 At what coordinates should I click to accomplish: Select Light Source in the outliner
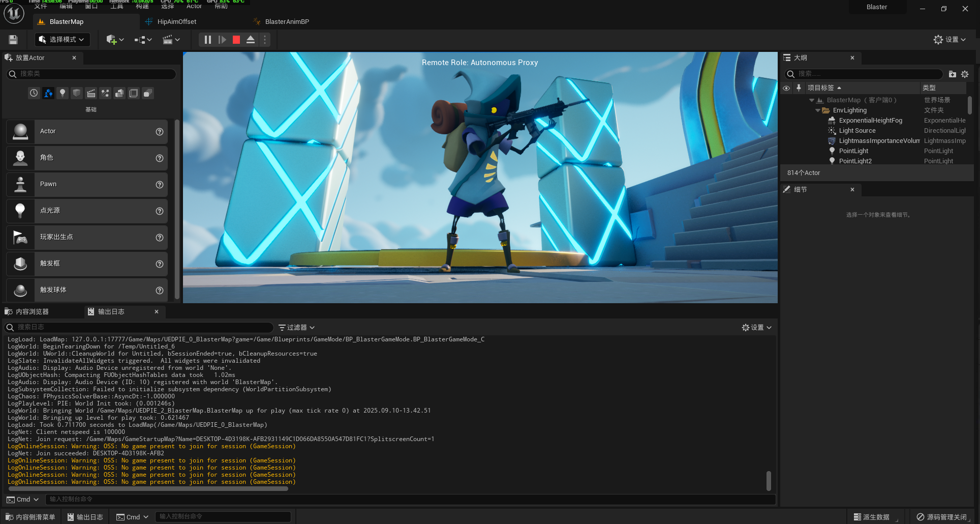pos(857,131)
